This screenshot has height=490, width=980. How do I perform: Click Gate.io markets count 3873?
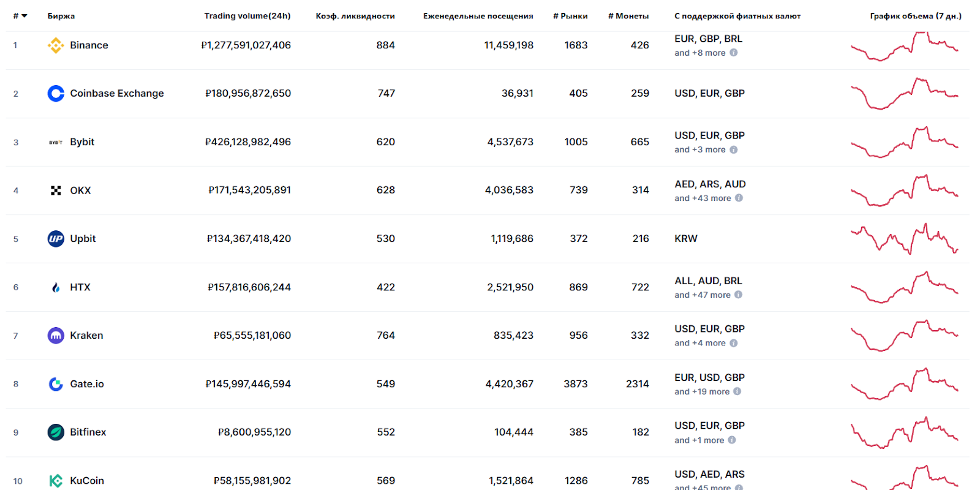click(x=576, y=384)
